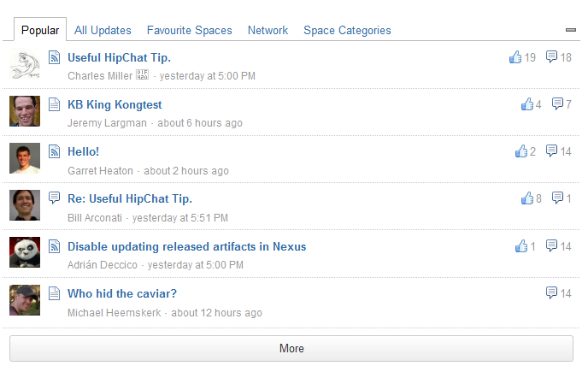Screen dimensions: 588x372
Task: Open Jeremy Largman's profile link
Action: point(107,123)
